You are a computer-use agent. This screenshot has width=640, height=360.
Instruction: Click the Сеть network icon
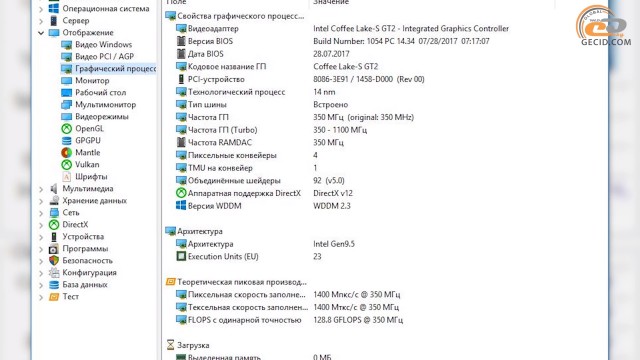point(54,213)
